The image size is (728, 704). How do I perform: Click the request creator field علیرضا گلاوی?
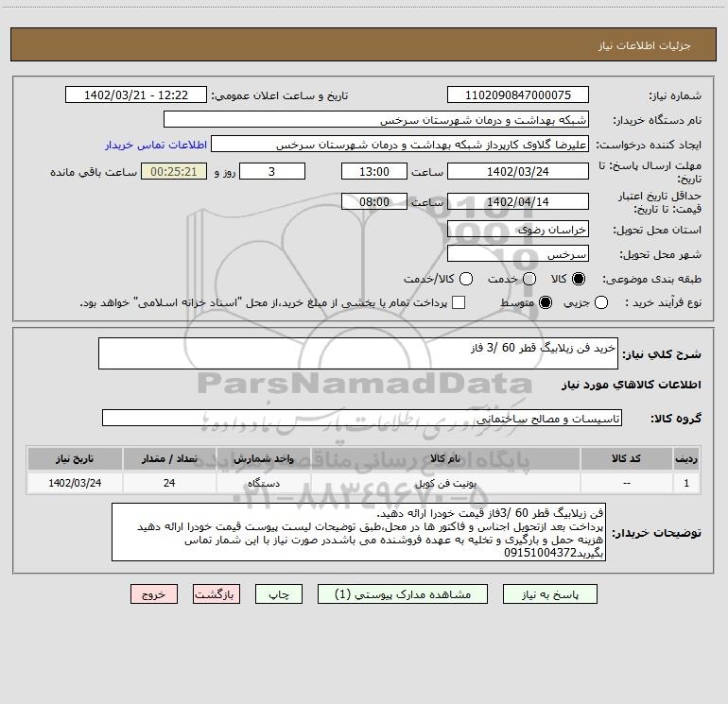pyautogui.click(x=400, y=145)
